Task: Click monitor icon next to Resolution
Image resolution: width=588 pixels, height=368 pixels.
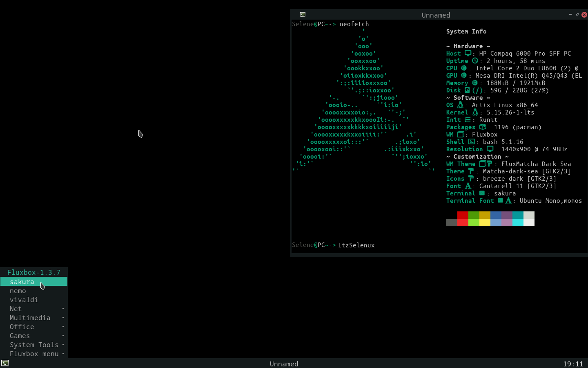Action: click(490, 149)
